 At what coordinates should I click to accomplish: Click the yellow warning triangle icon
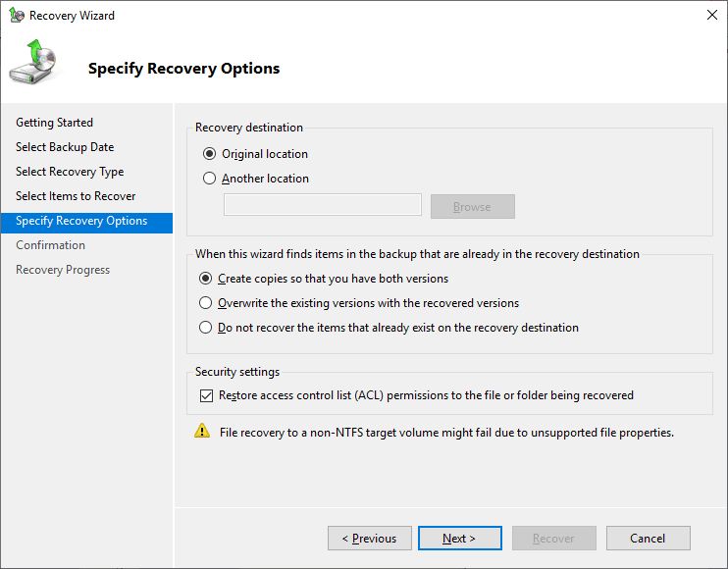point(202,431)
